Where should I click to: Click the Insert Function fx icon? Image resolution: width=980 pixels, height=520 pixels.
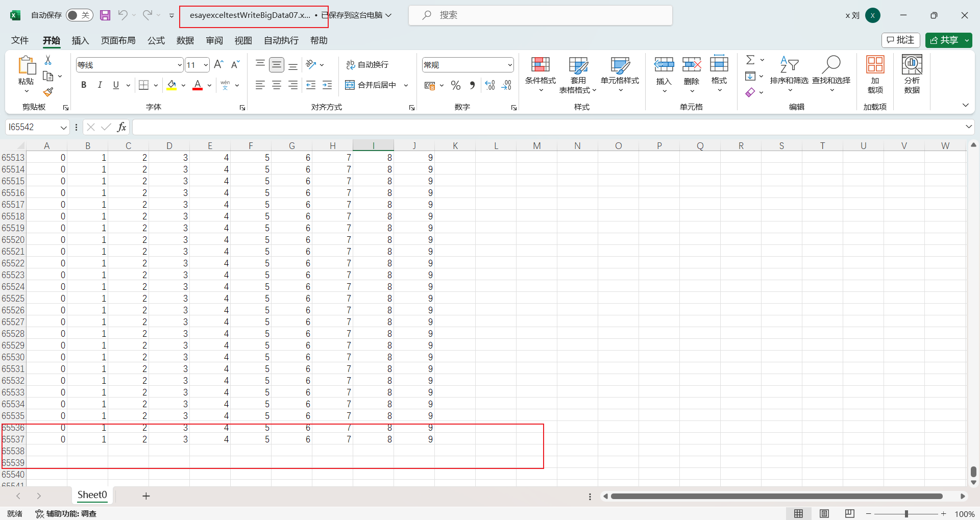(121, 127)
